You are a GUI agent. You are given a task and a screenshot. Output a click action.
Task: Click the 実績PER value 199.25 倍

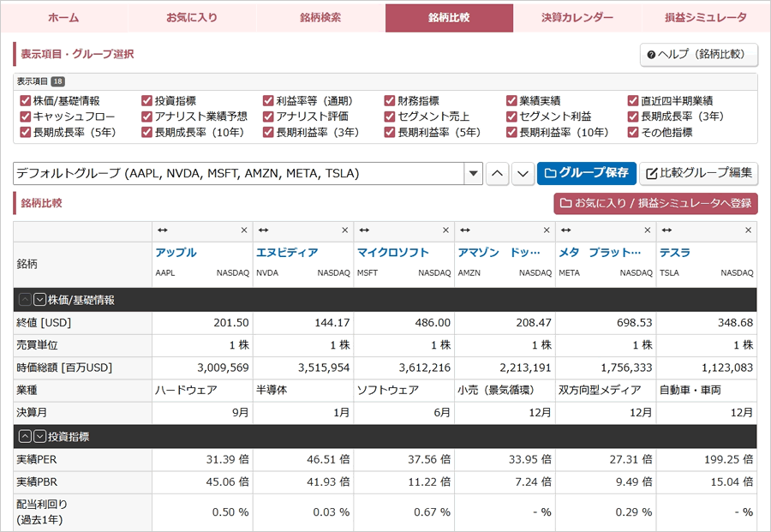click(729, 460)
